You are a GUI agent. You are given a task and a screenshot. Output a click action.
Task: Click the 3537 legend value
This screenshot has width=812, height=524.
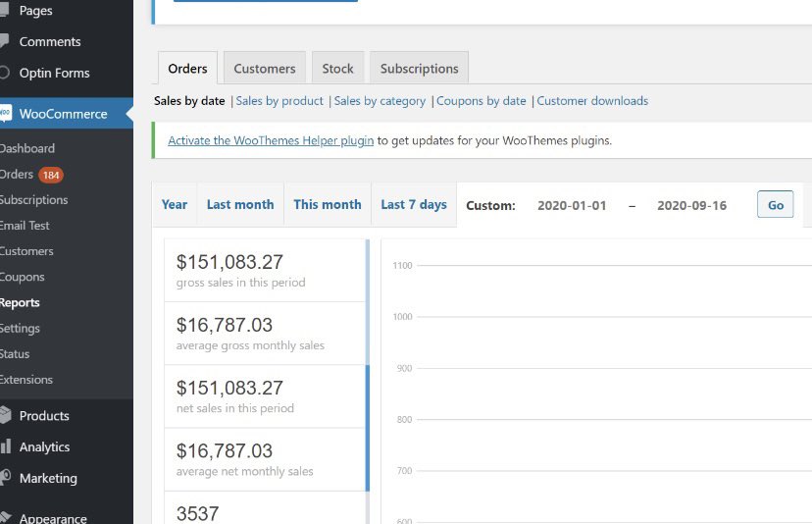197,513
